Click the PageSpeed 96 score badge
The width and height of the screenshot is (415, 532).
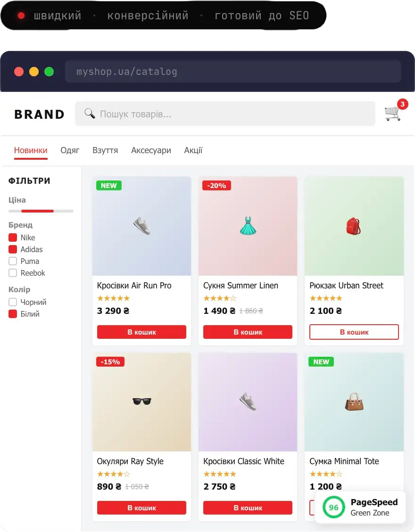point(333,507)
